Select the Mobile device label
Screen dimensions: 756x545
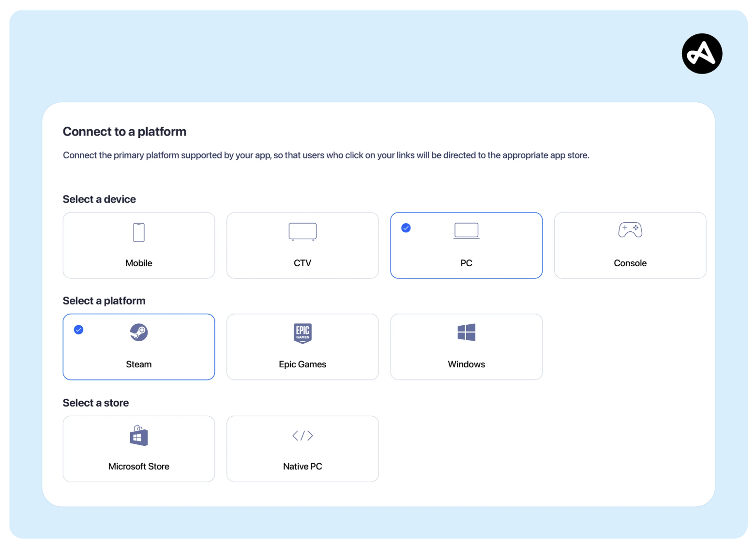139,263
